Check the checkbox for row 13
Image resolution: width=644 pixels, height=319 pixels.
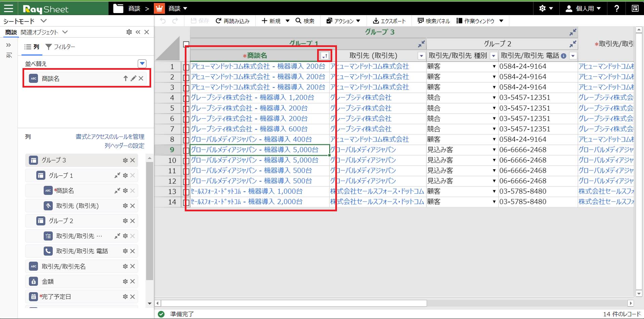click(186, 192)
